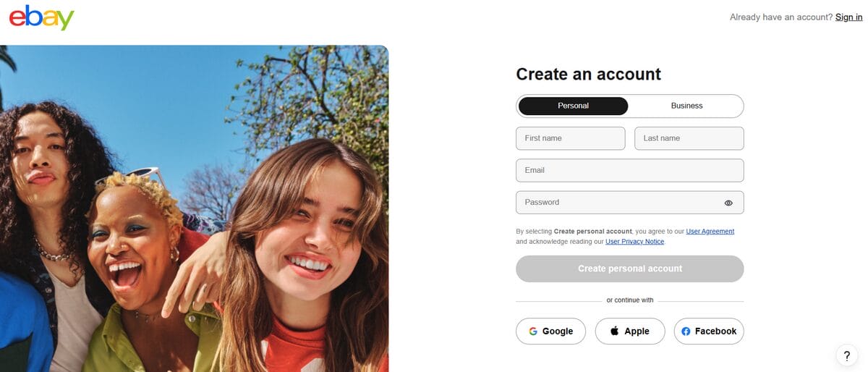Click the 'or continue with' divider text
The image size is (868, 372).
click(x=629, y=300)
